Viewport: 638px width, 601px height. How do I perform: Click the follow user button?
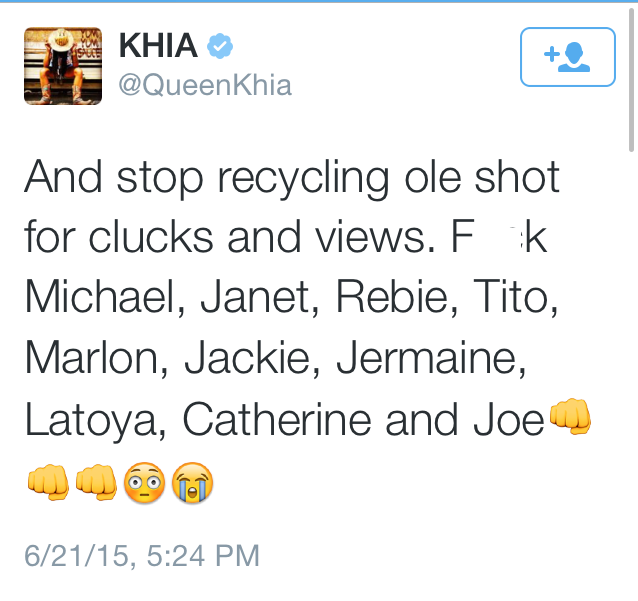point(568,56)
